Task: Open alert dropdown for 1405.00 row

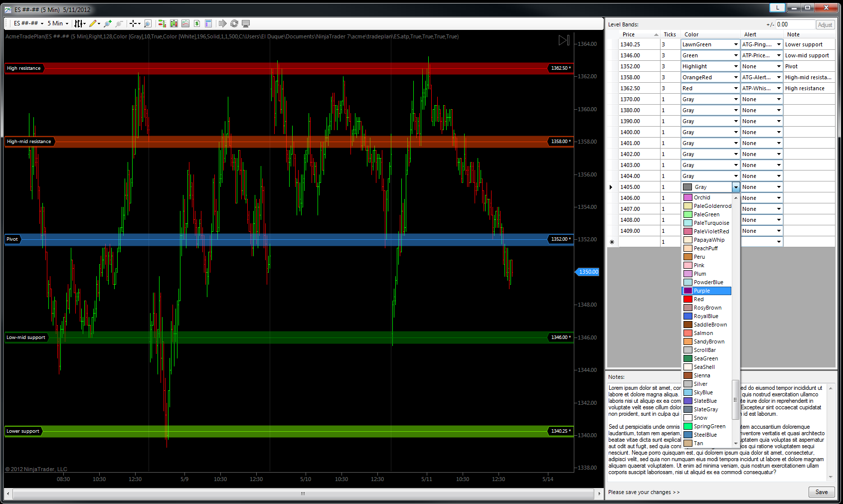Action: click(779, 187)
